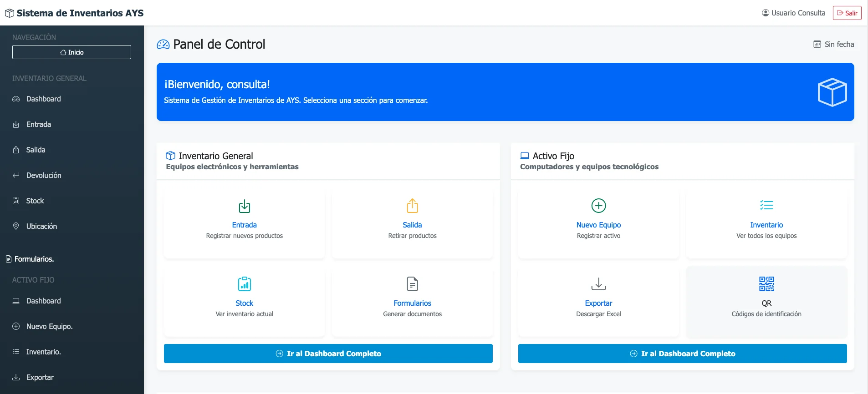Click Ir al Dashboard Completo under Activo Fijo
The height and width of the screenshot is (394, 868).
[x=683, y=354]
